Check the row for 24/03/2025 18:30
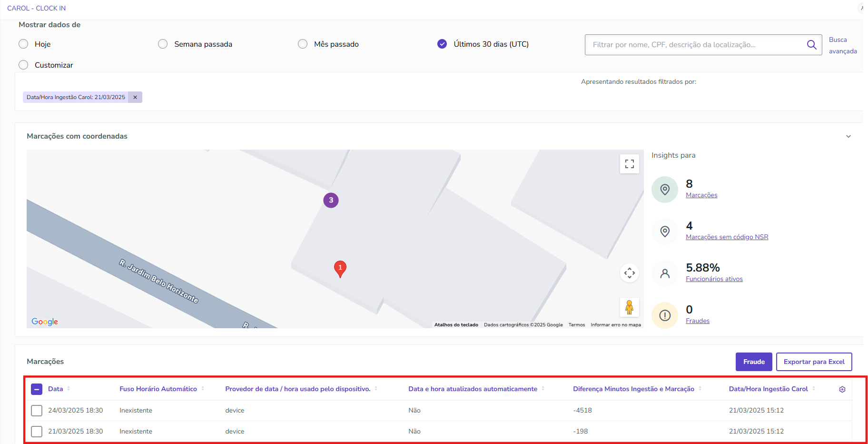Viewport: 868px width, 444px height. (36, 410)
